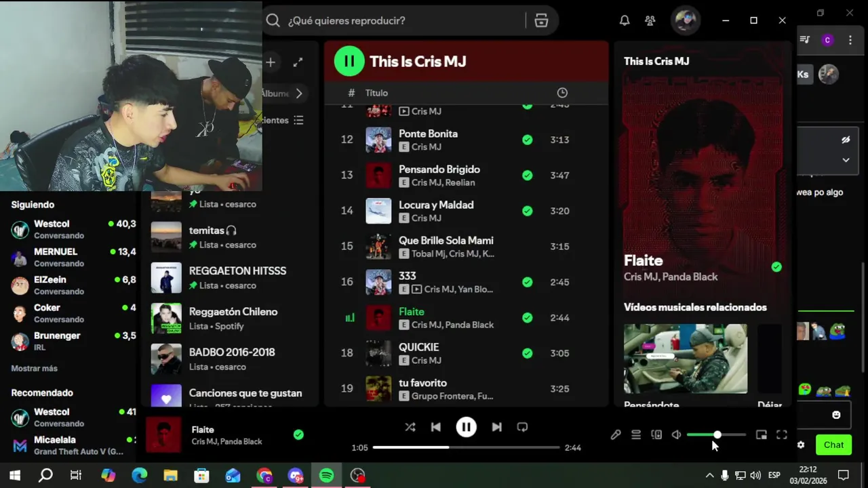Toggle saved checkmark for Locura y Maldad
868x488 pixels.
coord(527,211)
